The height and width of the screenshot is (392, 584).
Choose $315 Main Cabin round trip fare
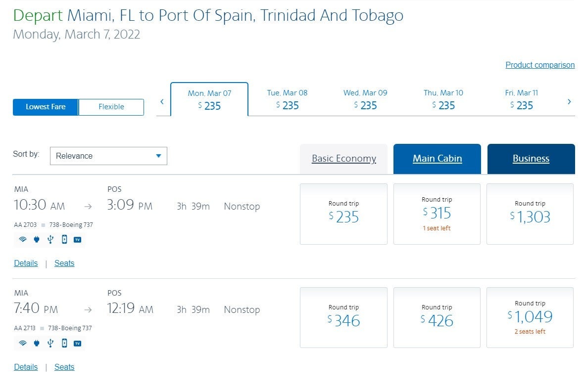coord(437,214)
